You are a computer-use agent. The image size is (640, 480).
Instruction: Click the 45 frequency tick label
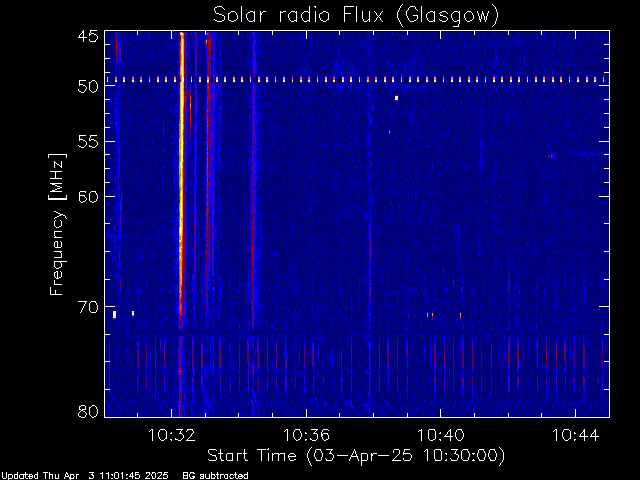tap(88, 37)
